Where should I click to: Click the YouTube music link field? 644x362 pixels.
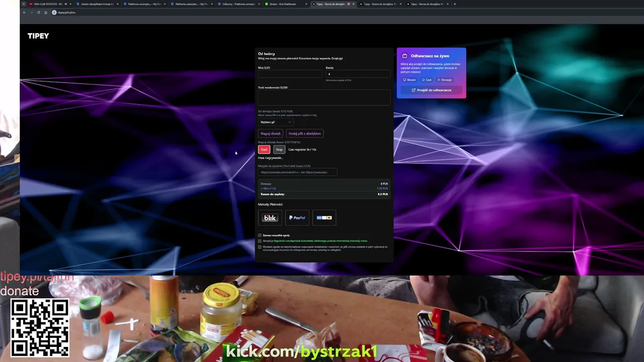point(298,172)
